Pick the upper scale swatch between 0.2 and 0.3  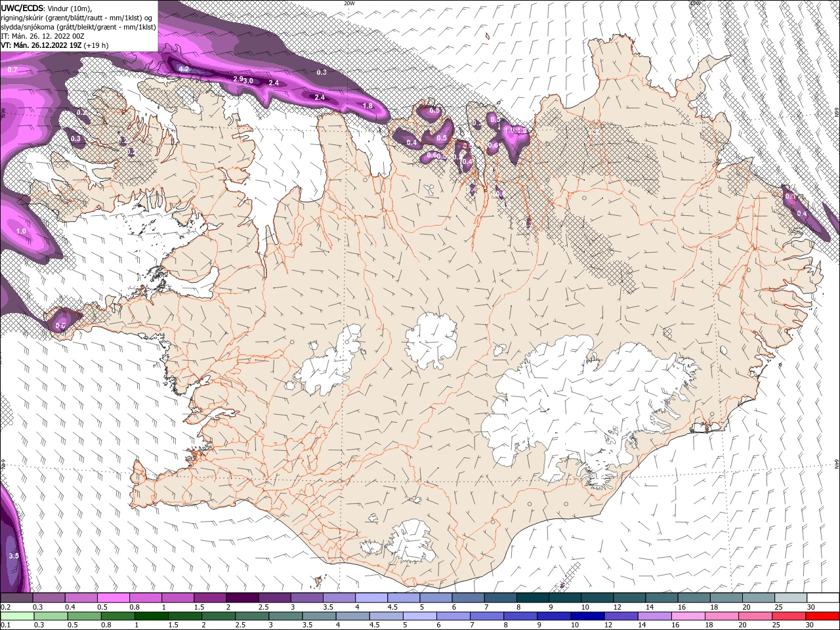pyautogui.click(x=16, y=598)
